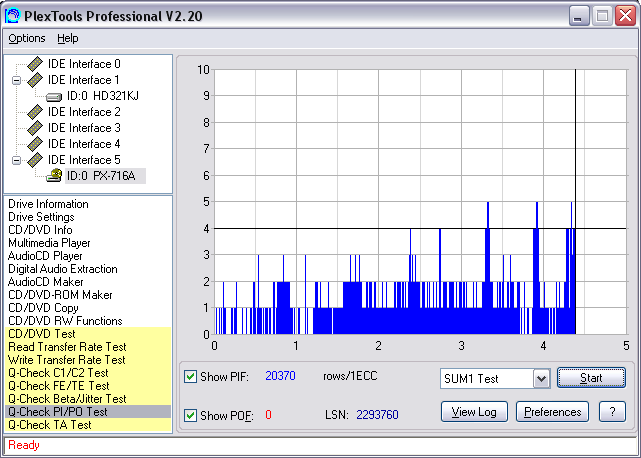The width and height of the screenshot is (641, 458).
Task: Click the PlexTools title bar app icon
Action: point(13,16)
